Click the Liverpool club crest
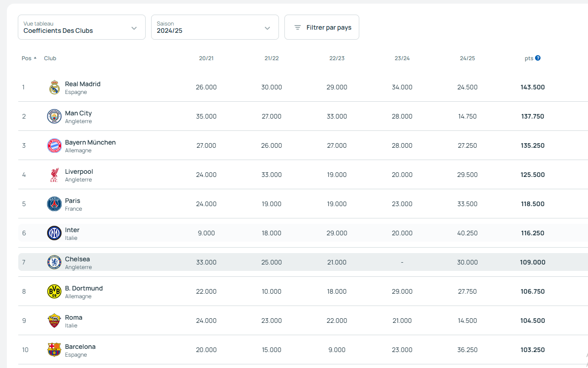The width and height of the screenshot is (588, 368). pos(54,175)
